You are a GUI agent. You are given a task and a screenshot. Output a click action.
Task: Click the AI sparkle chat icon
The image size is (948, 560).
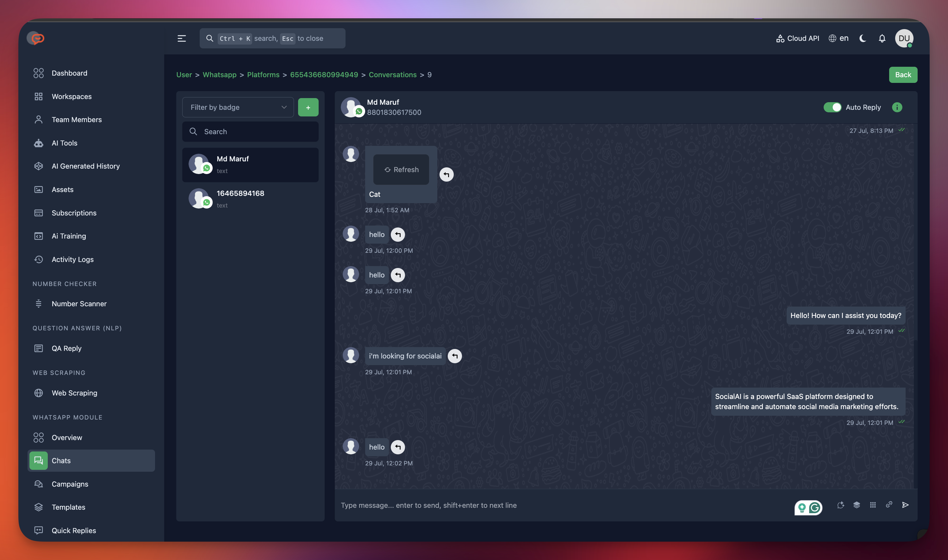(840, 505)
